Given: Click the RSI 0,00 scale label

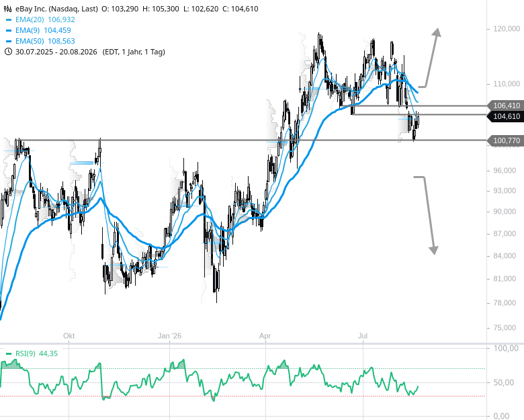Looking at the screenshot, I should (501, 416).
